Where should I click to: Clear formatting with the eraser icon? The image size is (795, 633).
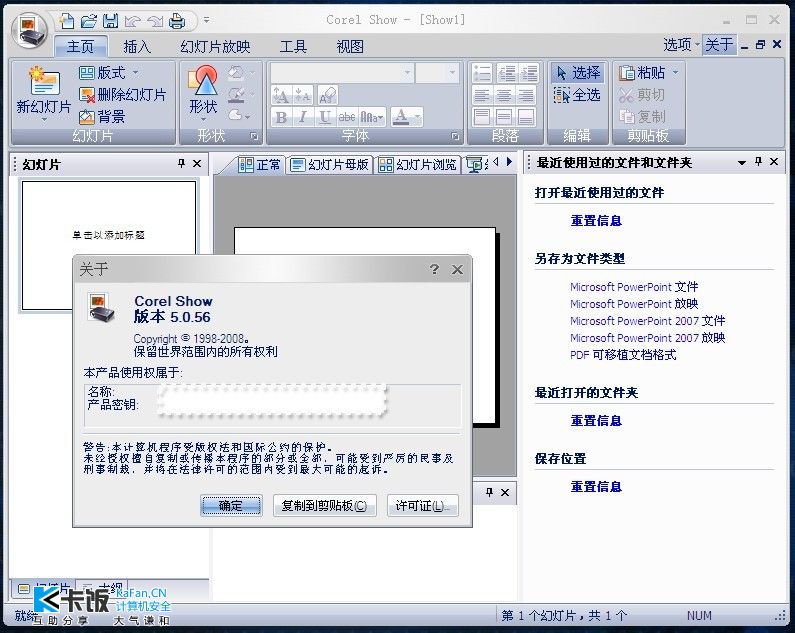click(328, 95)
